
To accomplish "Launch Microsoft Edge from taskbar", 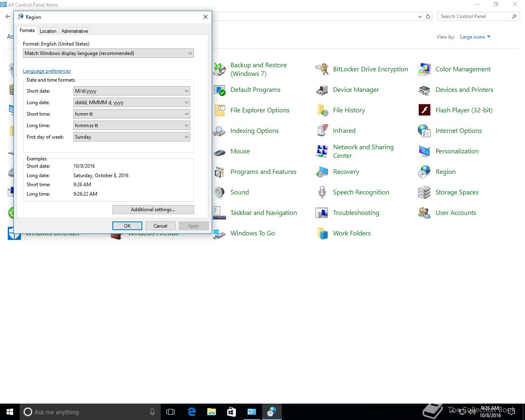I will (192, 412).
